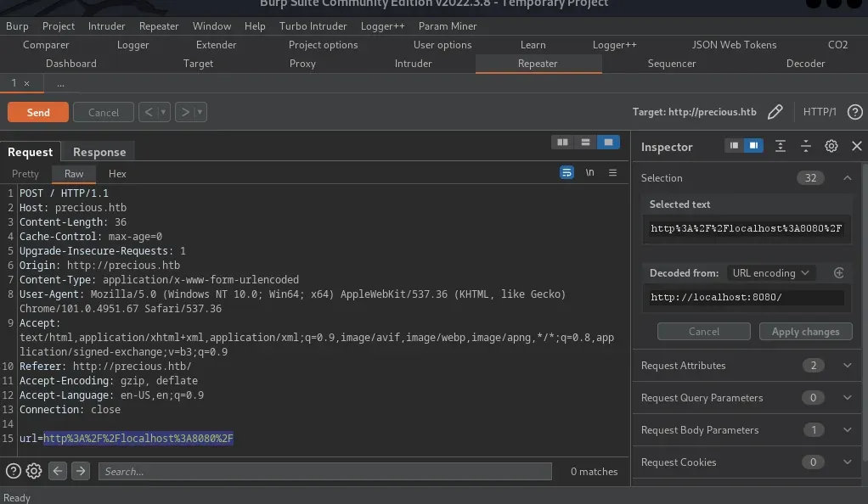Open the Turbo Intruder menu
This screenshot has height=504, width=868.
point(313,26)
